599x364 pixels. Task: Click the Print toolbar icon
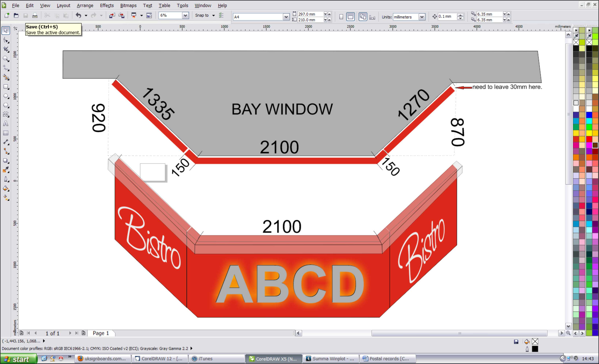pos(35,16)
